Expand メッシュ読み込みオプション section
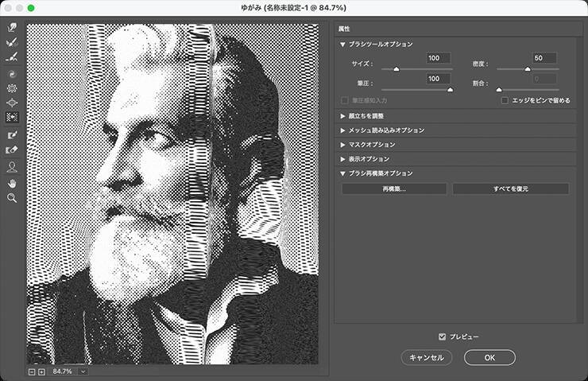 point(342,130)
